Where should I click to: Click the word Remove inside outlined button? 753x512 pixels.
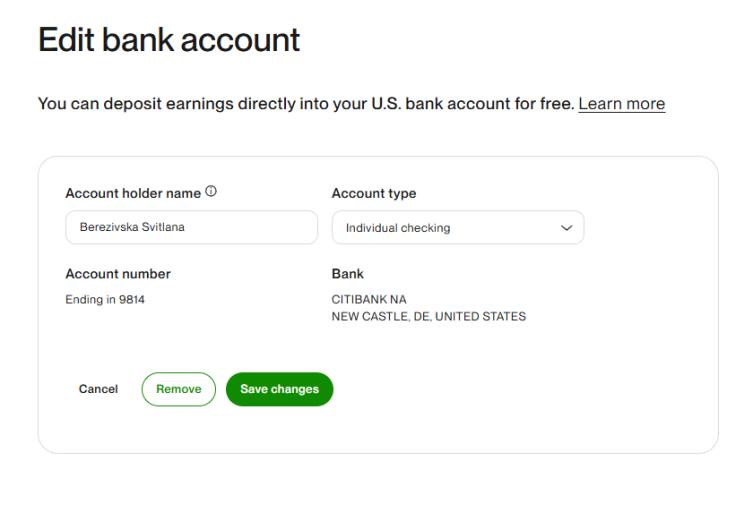(179, 389)
